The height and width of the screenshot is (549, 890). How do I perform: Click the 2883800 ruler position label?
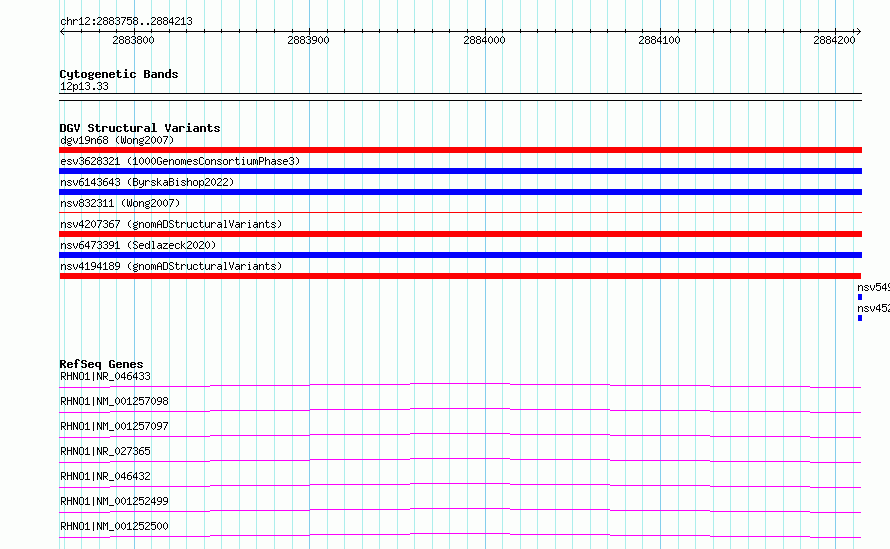click(133, 40)
